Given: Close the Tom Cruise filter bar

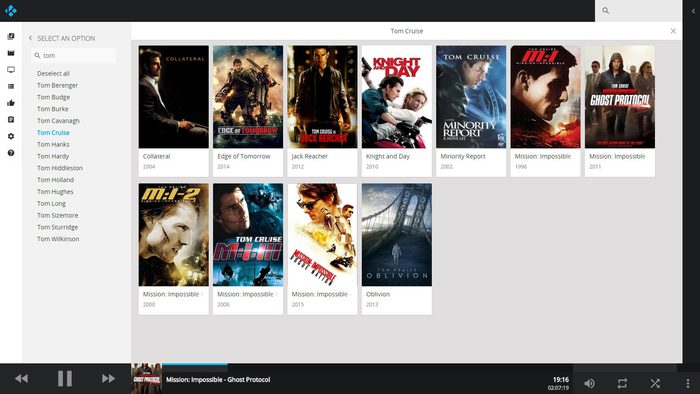Looking at the screenshot, I should (673, 31).
